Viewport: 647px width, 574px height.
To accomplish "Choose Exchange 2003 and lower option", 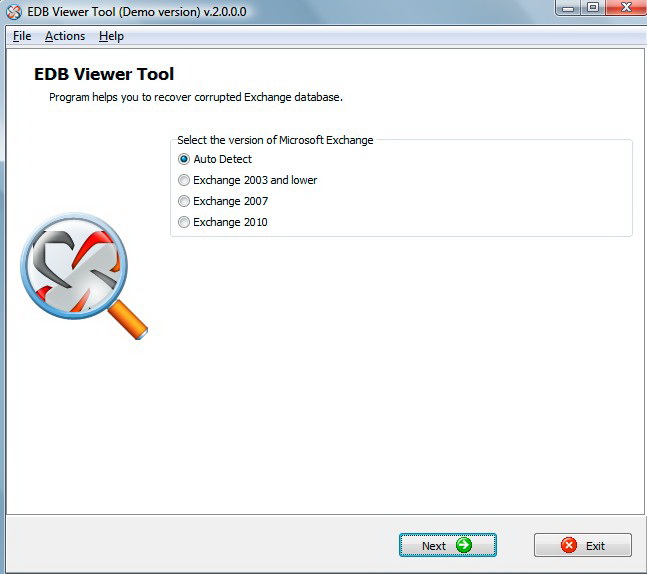I will (184, 180).
